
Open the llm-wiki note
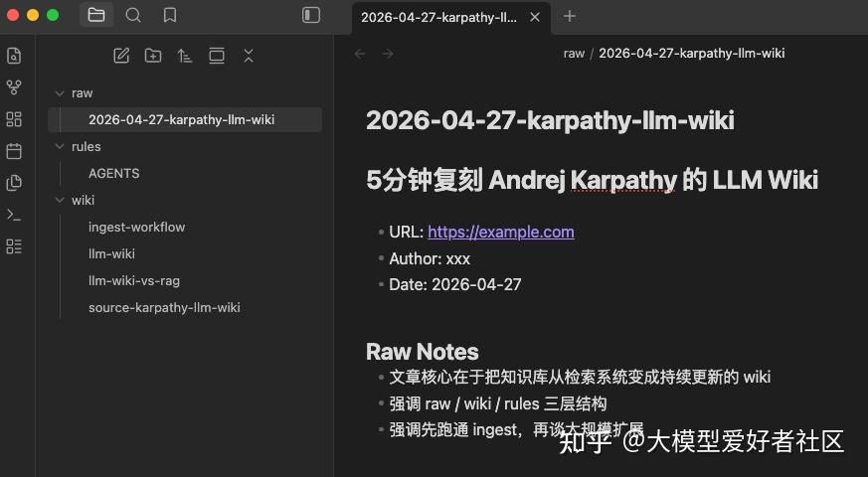[x=111, y=254]
